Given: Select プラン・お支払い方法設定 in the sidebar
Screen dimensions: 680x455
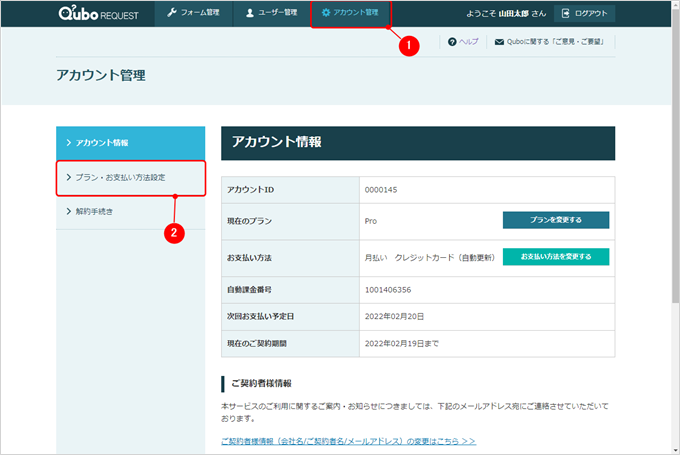Looking at the screenshot, I should point(131,178).
